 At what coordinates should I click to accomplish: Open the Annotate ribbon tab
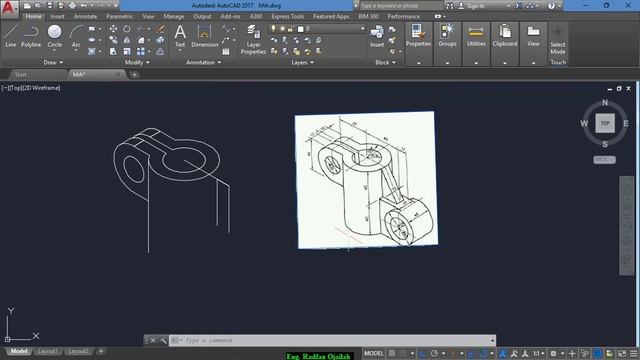point(85,16)
